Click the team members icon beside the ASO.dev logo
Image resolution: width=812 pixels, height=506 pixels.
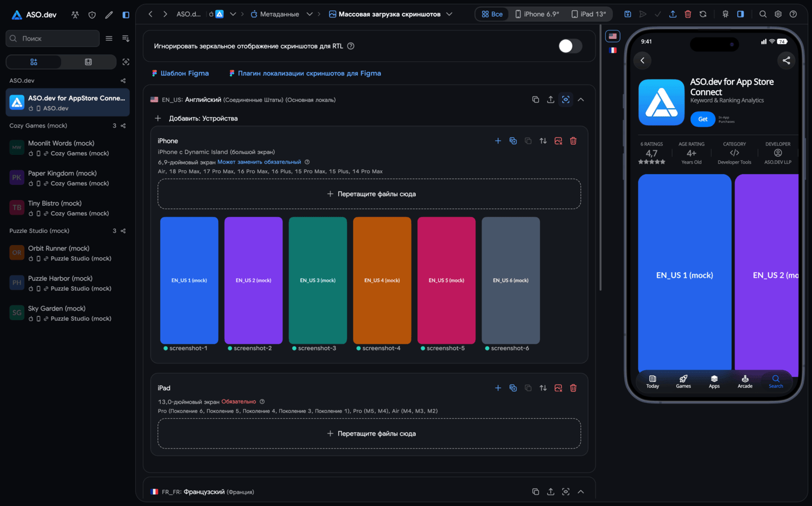tap(75, 15)
